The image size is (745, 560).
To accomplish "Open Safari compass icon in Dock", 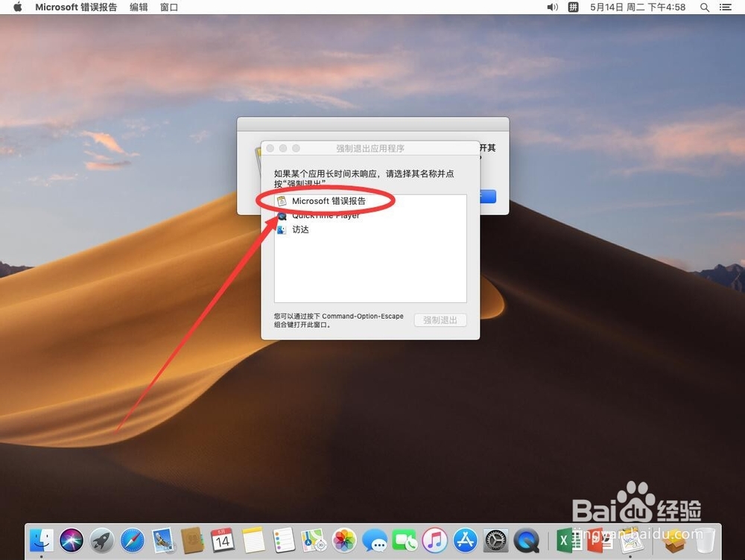I will pos(132,541).
